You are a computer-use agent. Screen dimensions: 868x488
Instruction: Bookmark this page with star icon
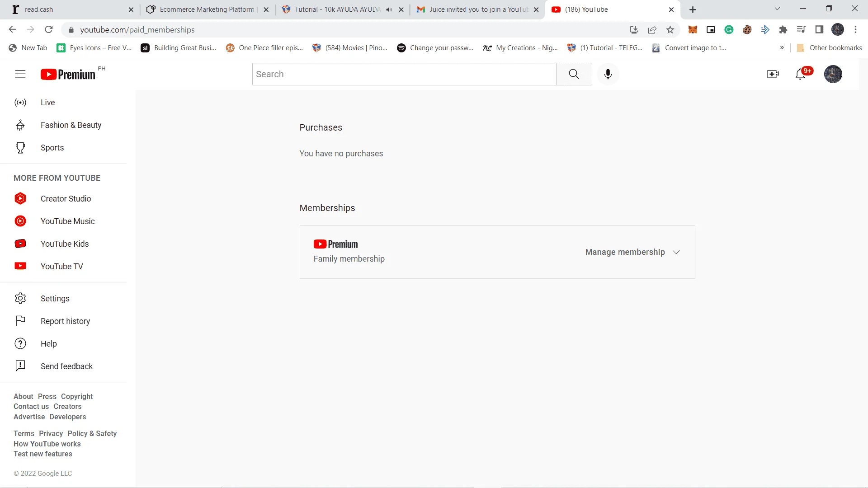[670, 30]
